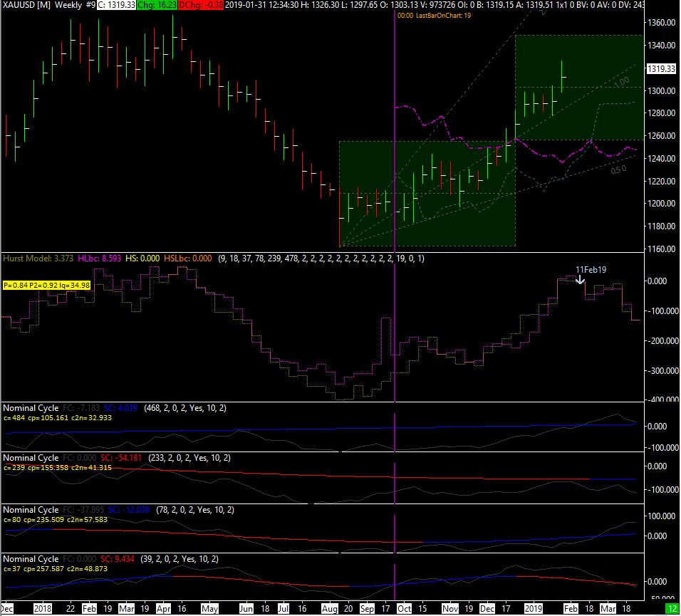Click the red SC: 9.434 value
681x616 pixels.
pyautogui.click(x=118, y=559)
